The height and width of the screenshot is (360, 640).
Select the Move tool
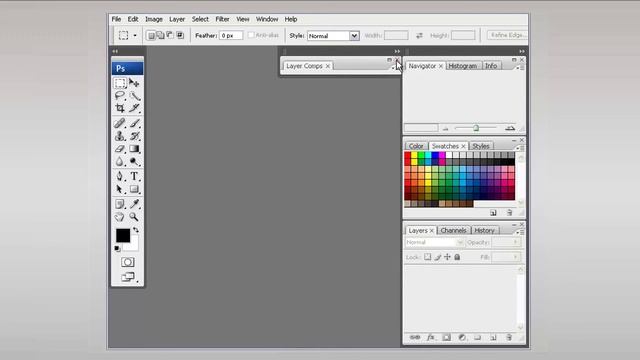[134, 83]
